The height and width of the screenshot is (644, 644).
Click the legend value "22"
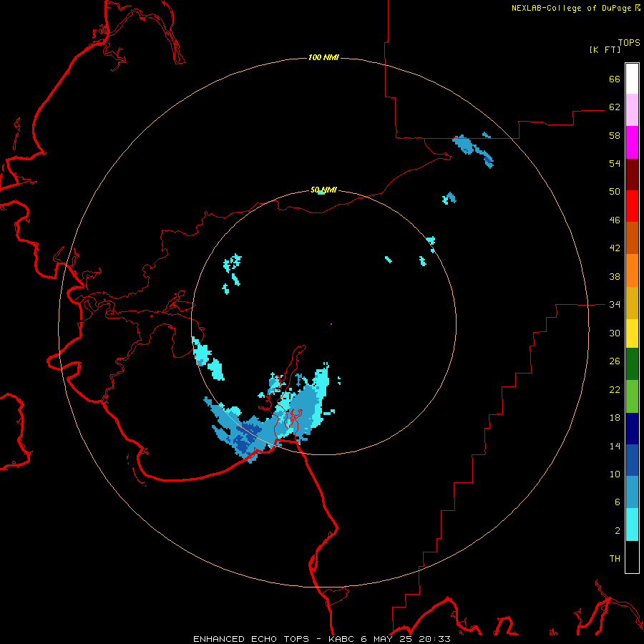click(x=615, y=390)
